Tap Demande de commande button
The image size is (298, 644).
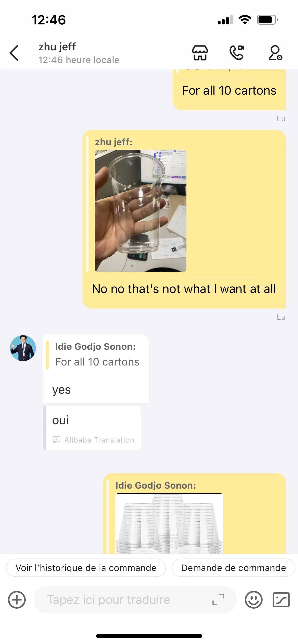pos(234,568)
